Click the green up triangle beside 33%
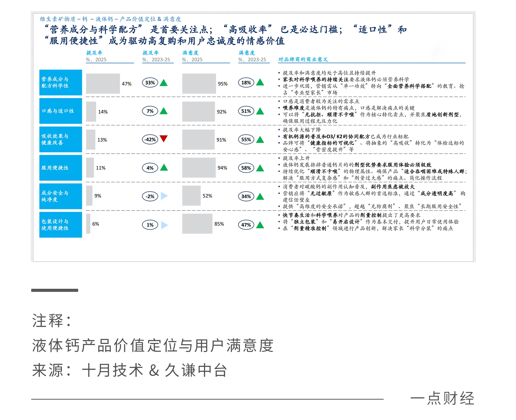Screen dimensions: 516x420 (x=164, y=83)
